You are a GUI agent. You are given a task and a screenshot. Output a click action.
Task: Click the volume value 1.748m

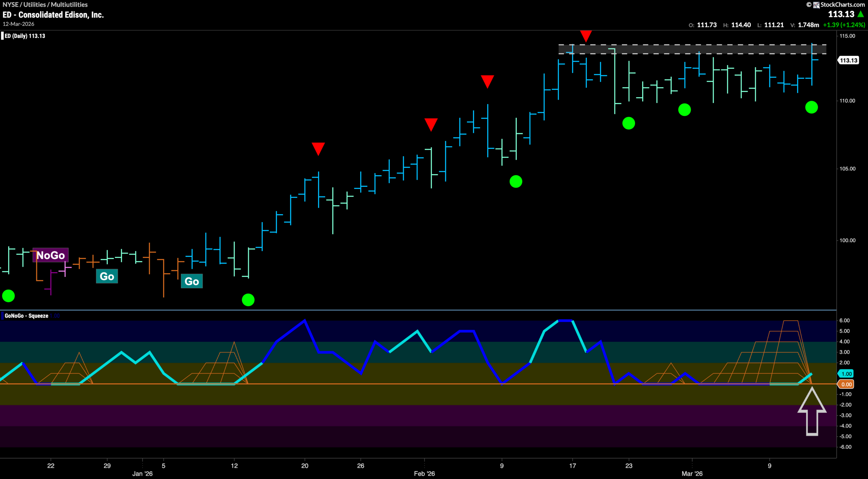coord(808,25)
